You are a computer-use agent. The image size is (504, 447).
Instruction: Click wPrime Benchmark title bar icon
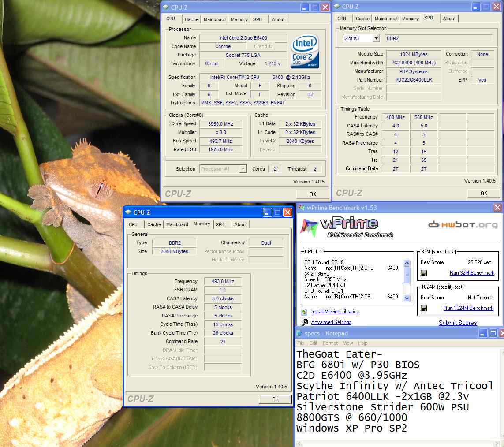coord(302,208)
